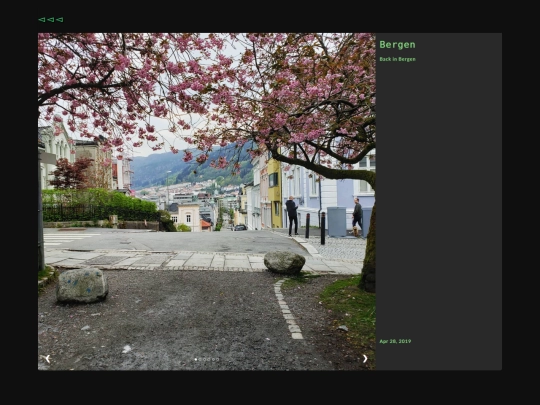Jump to the second carousel dot
Screen dimensions: 540x405
(x=200, y=360)
